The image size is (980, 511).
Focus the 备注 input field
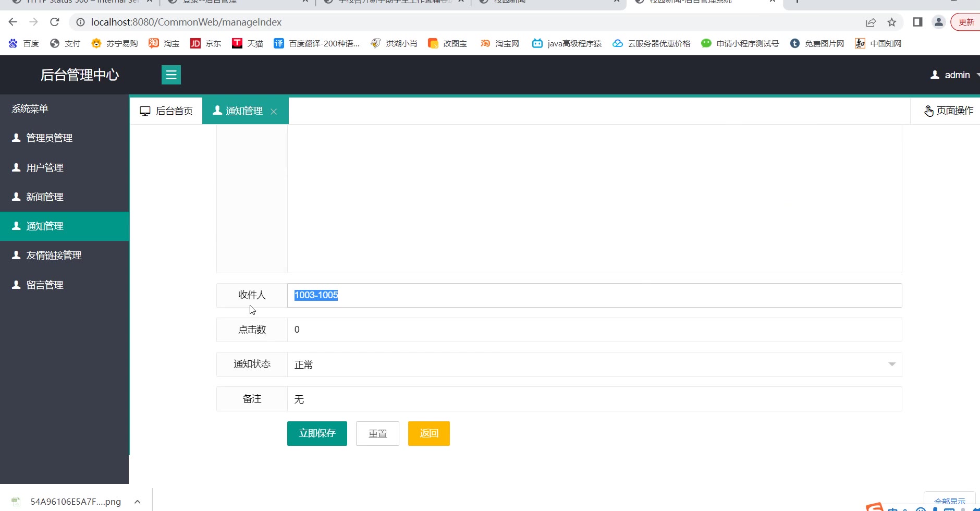point(595,399)
